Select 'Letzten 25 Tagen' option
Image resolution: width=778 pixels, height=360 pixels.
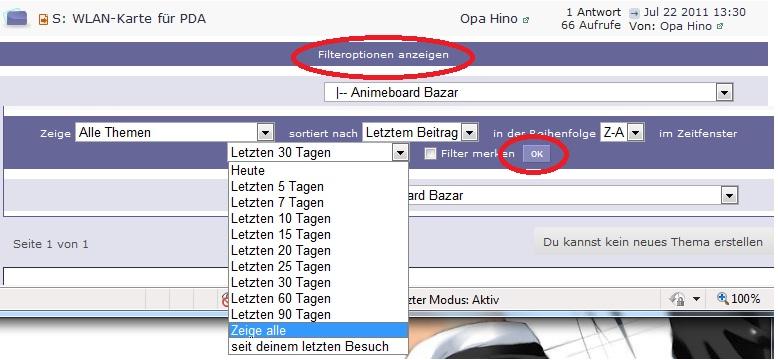pos(318,267)
